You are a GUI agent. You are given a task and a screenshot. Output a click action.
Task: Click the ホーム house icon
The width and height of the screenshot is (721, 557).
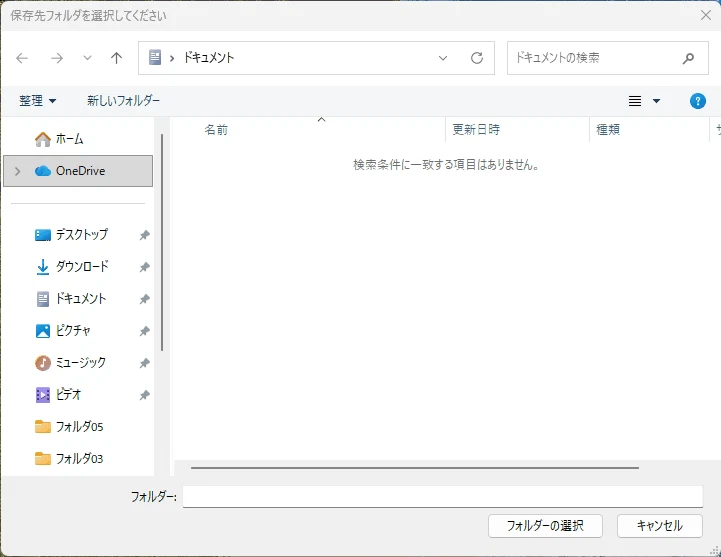[x=43, y=139]
